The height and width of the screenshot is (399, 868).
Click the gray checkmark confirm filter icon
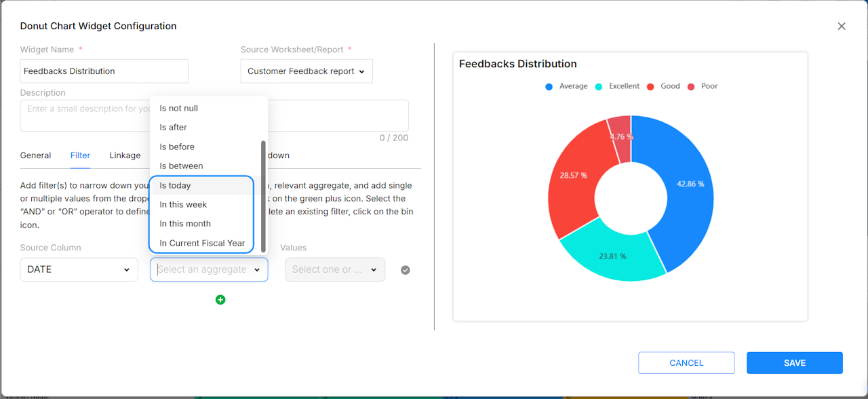[406, 270]
